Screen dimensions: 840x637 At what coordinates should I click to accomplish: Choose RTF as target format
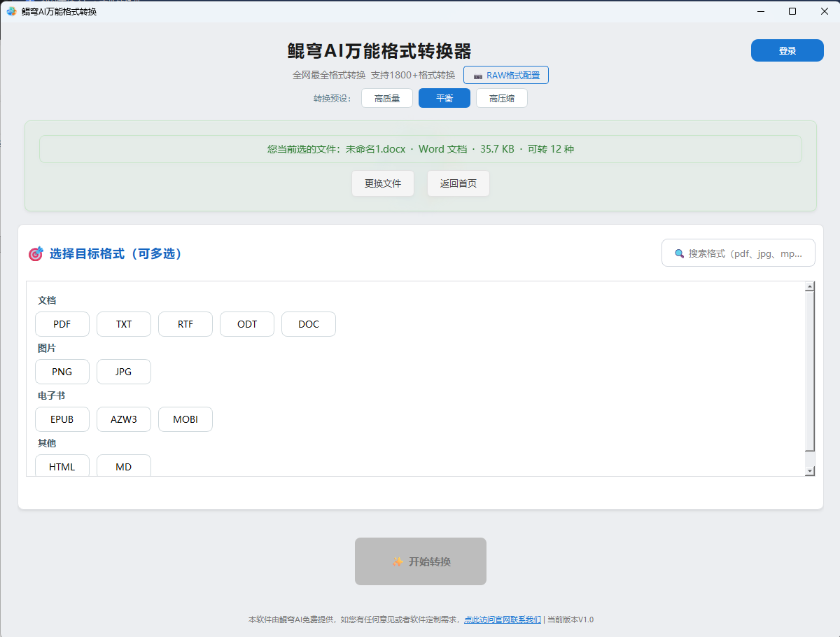pyautogui.click(x=185, y=324)
